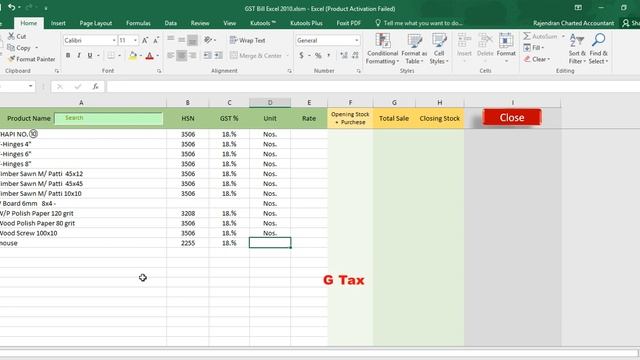Click the Orientation text angle icon
Screen dimensions: 640x360
click(208, 40)
